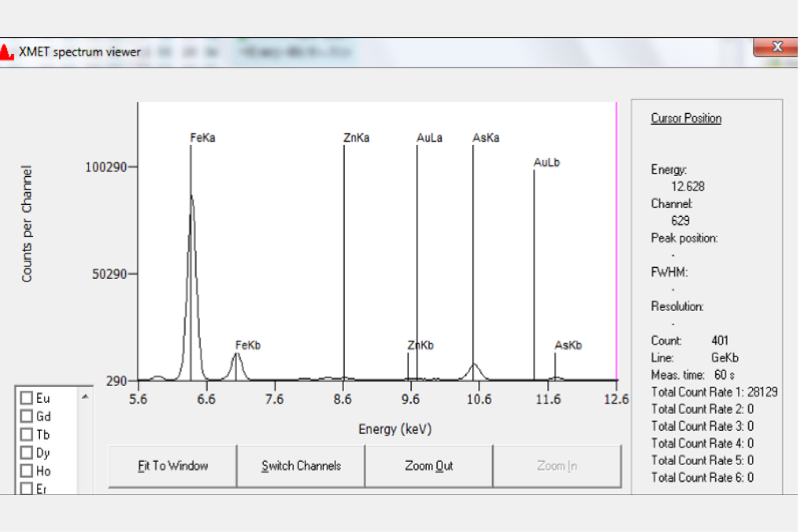Check the Tb element box
The image size is (798, 532).
(27, 434)
